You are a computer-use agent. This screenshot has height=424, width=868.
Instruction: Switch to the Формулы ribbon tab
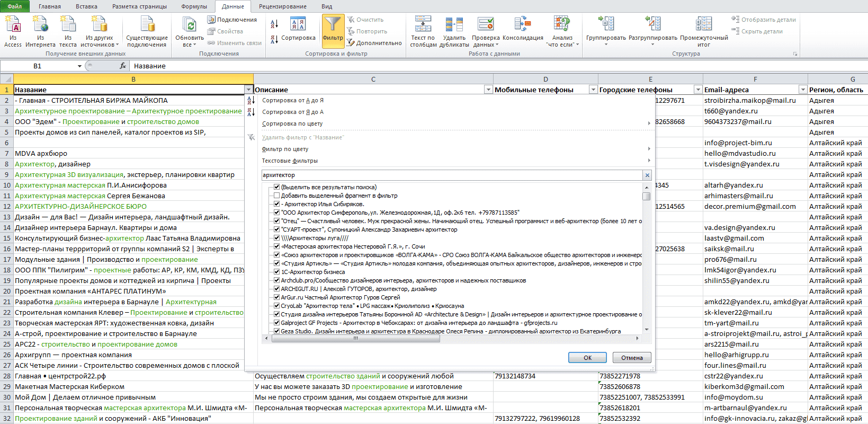click(194, 6)
